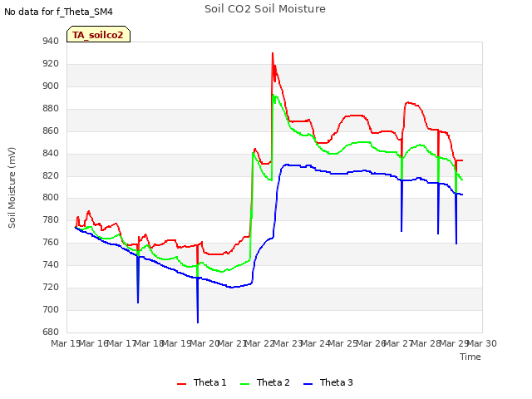Click the 840 y-axis tick label
The width and height of the screenshot is (532, 399).
51,153
